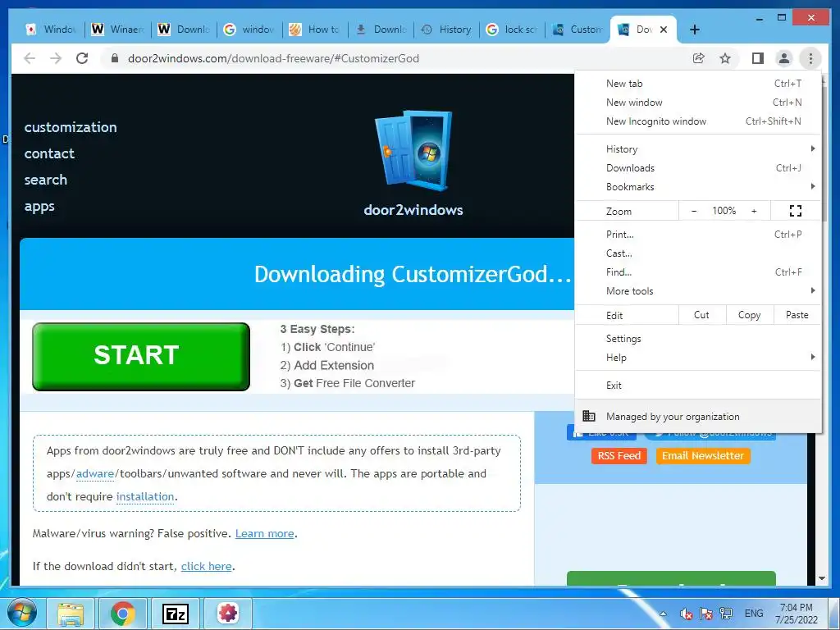Click Cut in the Edit row

(702, 315)
